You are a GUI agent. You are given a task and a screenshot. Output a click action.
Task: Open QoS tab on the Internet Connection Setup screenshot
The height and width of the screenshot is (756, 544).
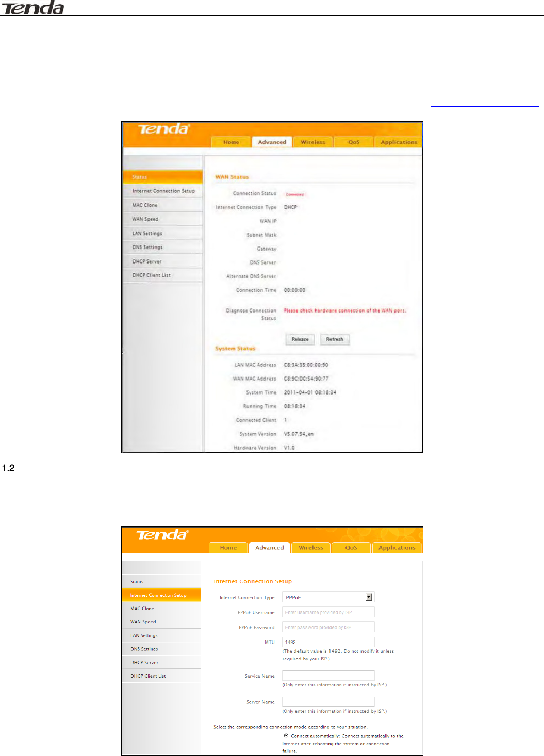(351, 548)
